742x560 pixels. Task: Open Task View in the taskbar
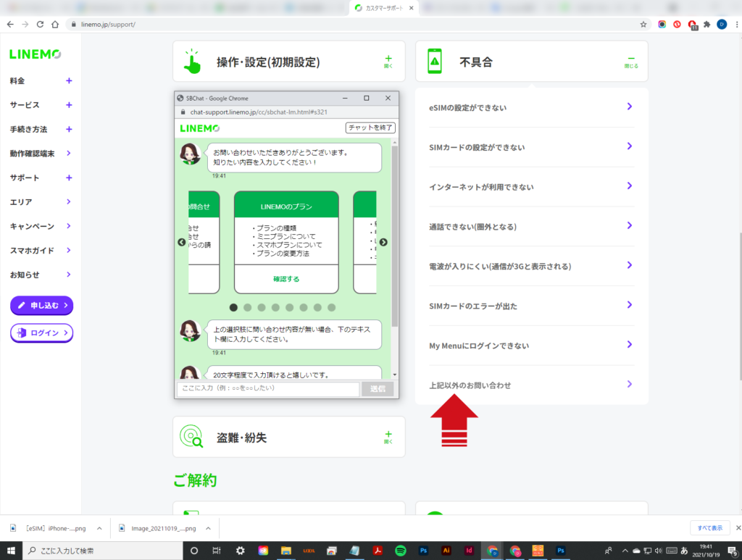[x=217, y=551]
